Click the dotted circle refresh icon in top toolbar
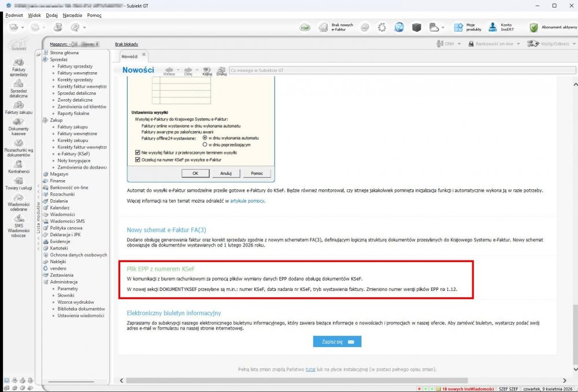This screenshot has height=392, width=578. pos(382,28)
